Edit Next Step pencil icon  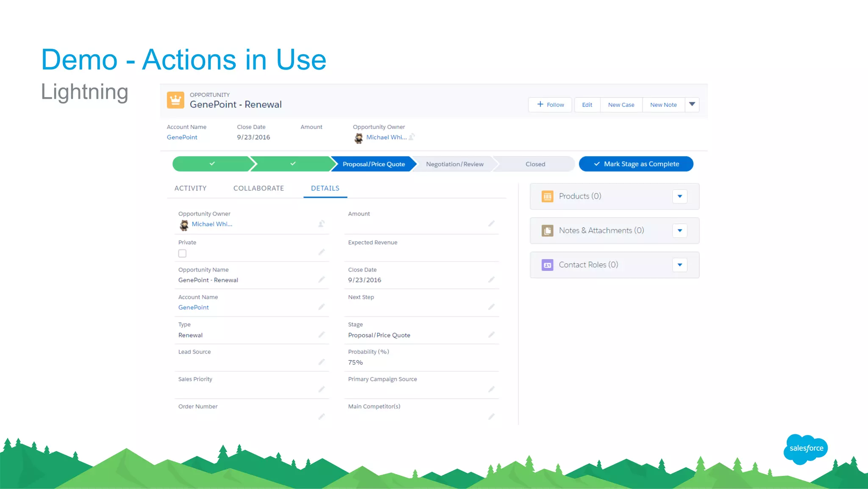point(492,307)
